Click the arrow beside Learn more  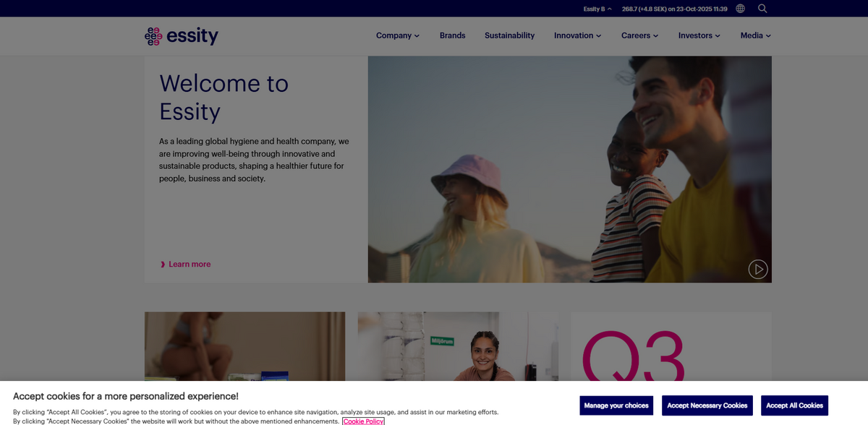[163, 265]
